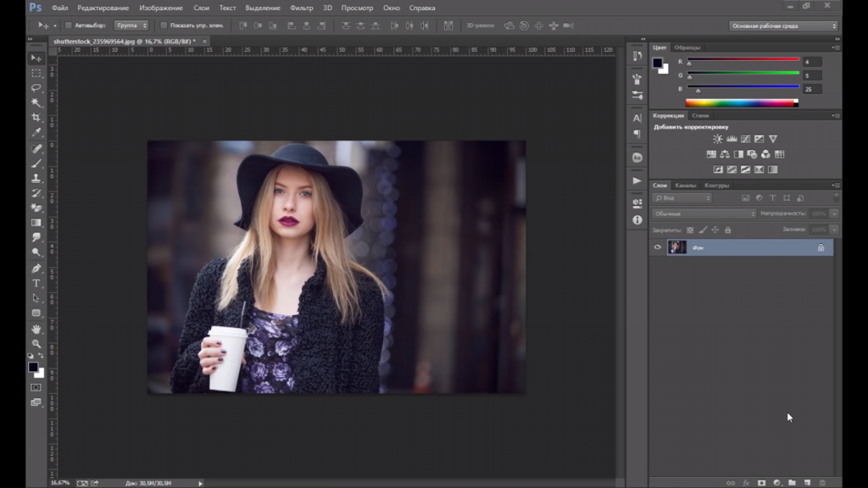Open the Образцы swatches tab
The width and height of the screenshot is (868, 488).
[687, 47]
